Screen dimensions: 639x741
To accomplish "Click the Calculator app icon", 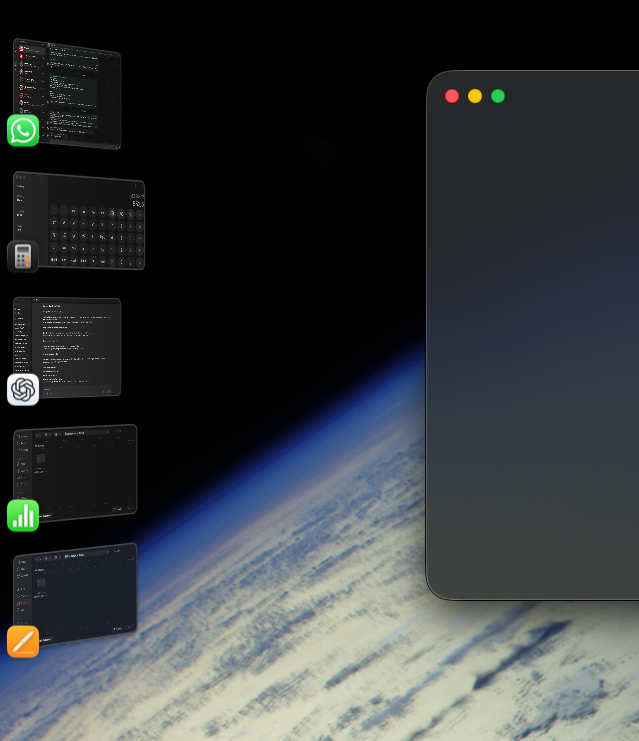I will [23, 257].
